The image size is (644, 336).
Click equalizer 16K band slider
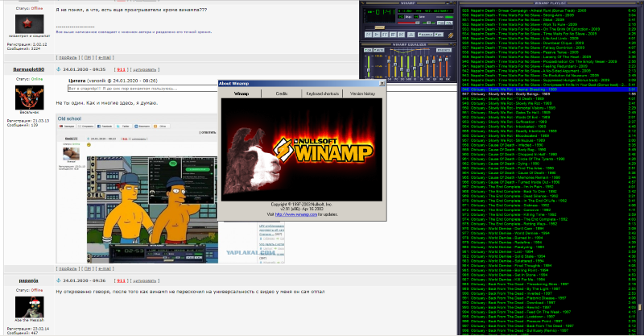coord(447,67)
